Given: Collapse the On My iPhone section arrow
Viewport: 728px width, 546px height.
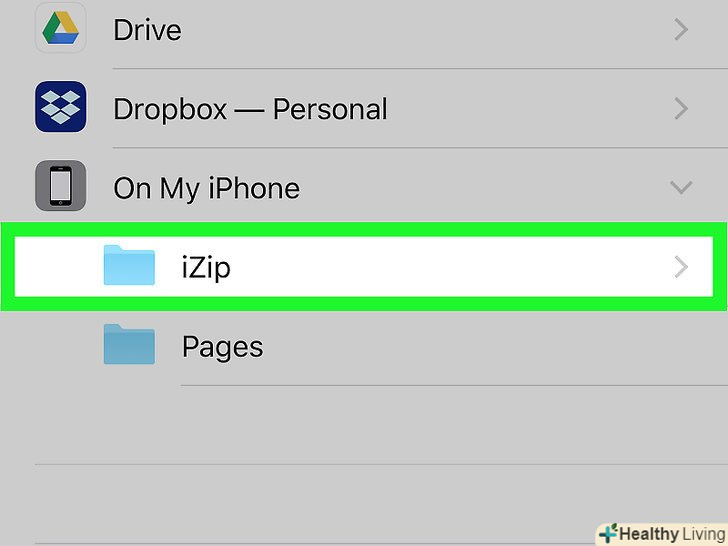Looking at the screenshot, I should tap(681, 187).
